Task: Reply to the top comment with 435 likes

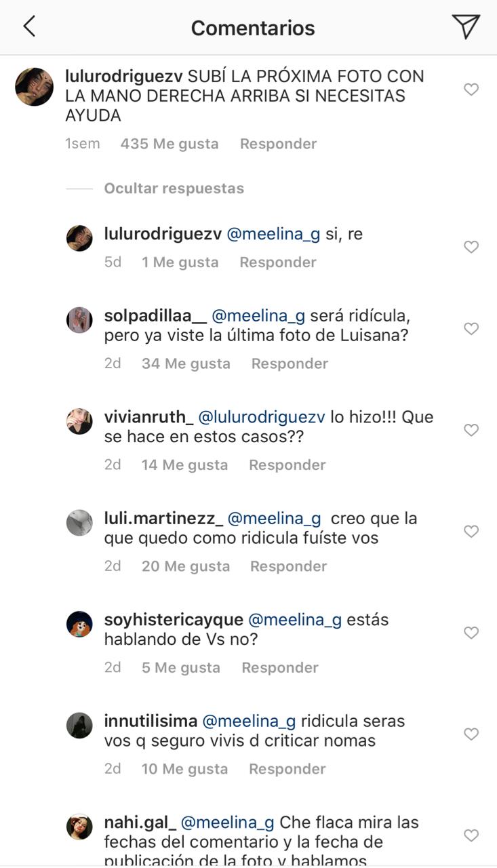Action: 278,144
